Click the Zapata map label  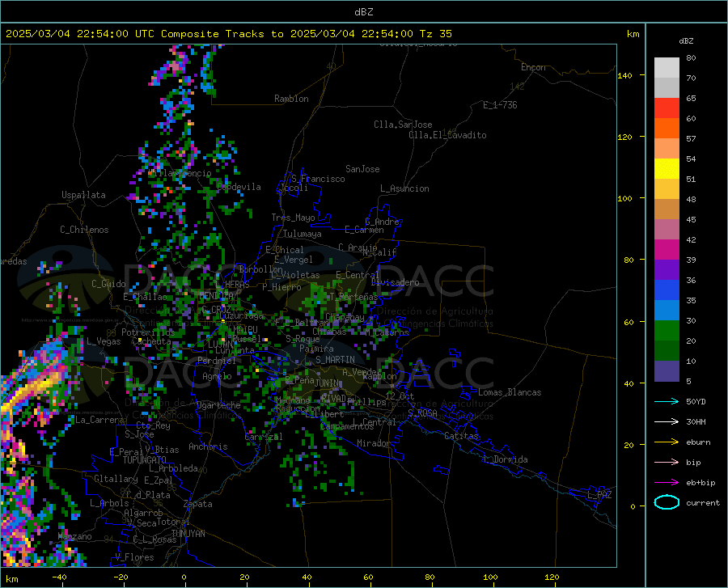(x=198, y=504)
